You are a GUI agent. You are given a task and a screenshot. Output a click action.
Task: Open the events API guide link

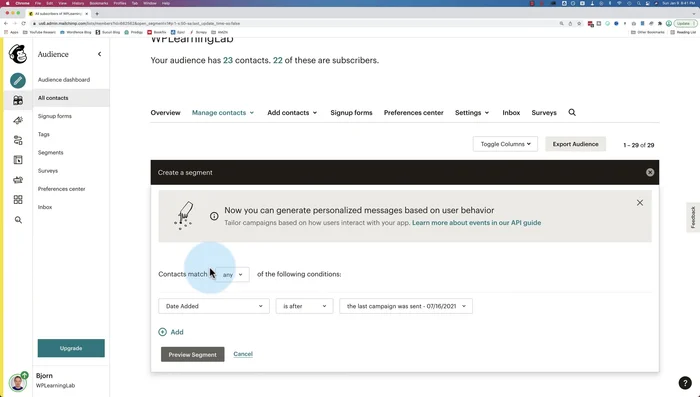point(476,222)
